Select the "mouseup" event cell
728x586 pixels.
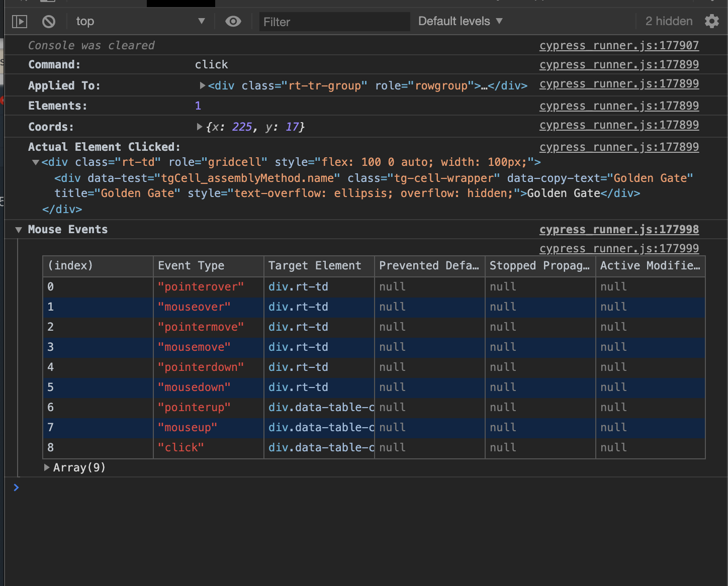click(x=209, y=428)
